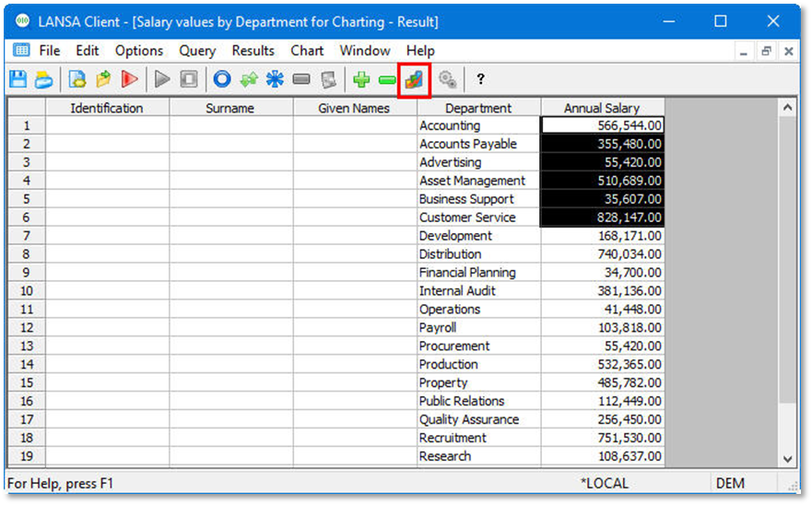Click the question mark Help icon
Screen dimensions: 812x505
pyautogui.click(x=480, y=80)
